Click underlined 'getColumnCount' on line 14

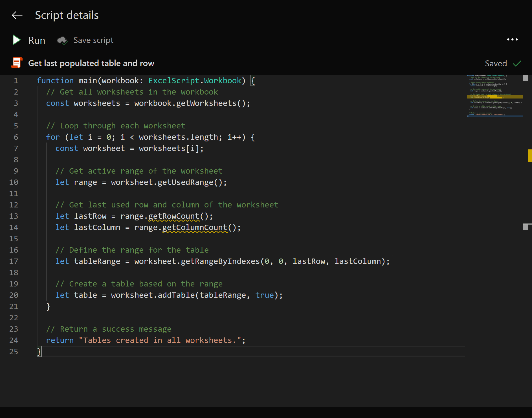pyautogui.click(x=195, y=227)
